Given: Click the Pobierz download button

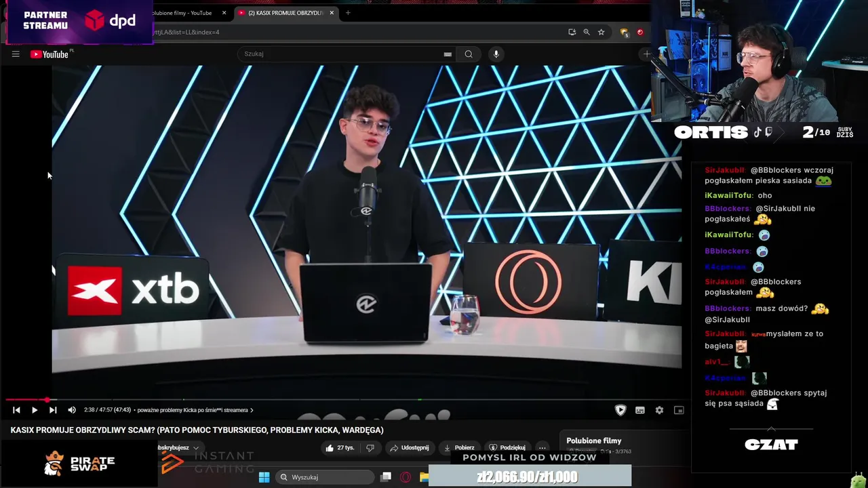Looking at the screenshot, I should pos(459,447).
